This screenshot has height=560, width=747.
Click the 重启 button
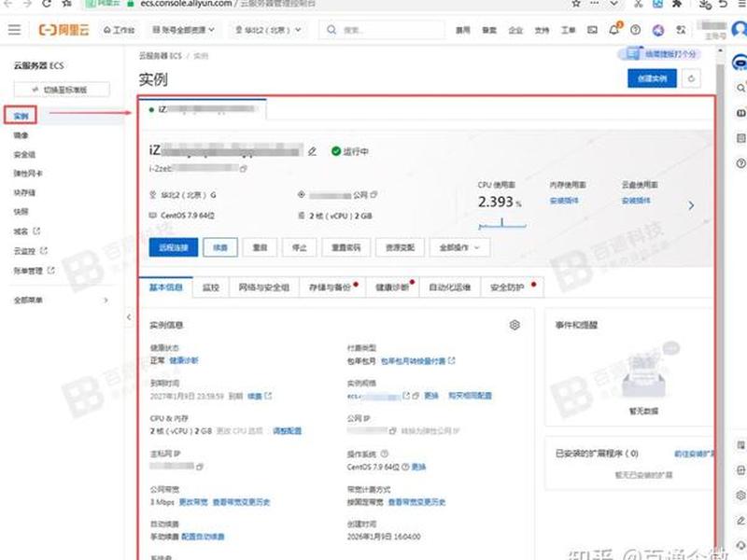click(260, 247)
